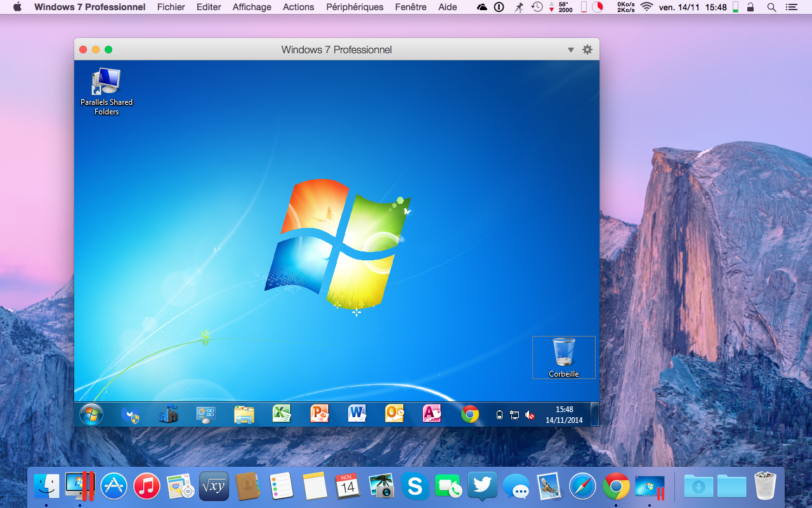This screenshot has height=508, width=812.
Task: Start Access from the Windows taskbar
Action: tap(432, 414)
